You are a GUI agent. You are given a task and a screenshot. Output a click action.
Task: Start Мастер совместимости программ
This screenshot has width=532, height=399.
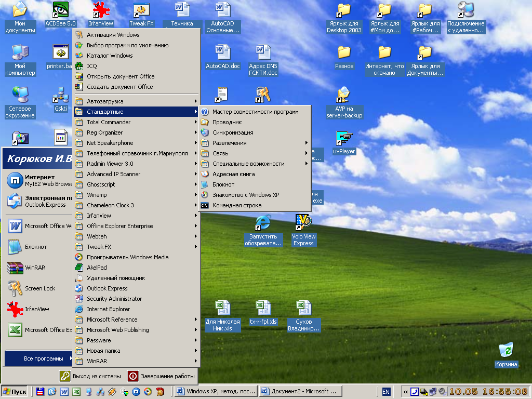(255, 112)
